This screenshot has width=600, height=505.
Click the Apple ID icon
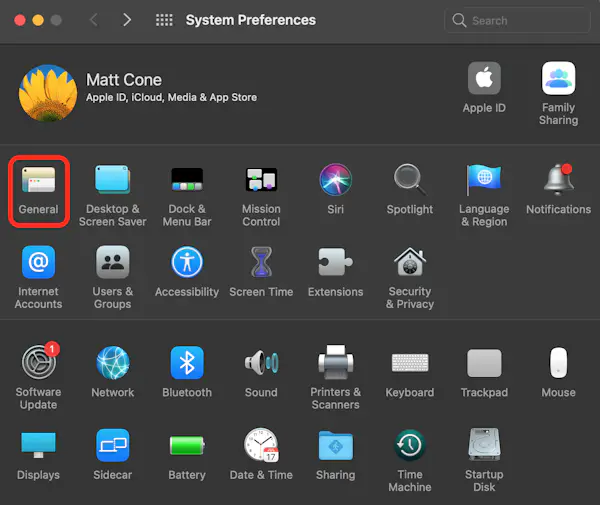pyautogui.click(x=484, y=81)
